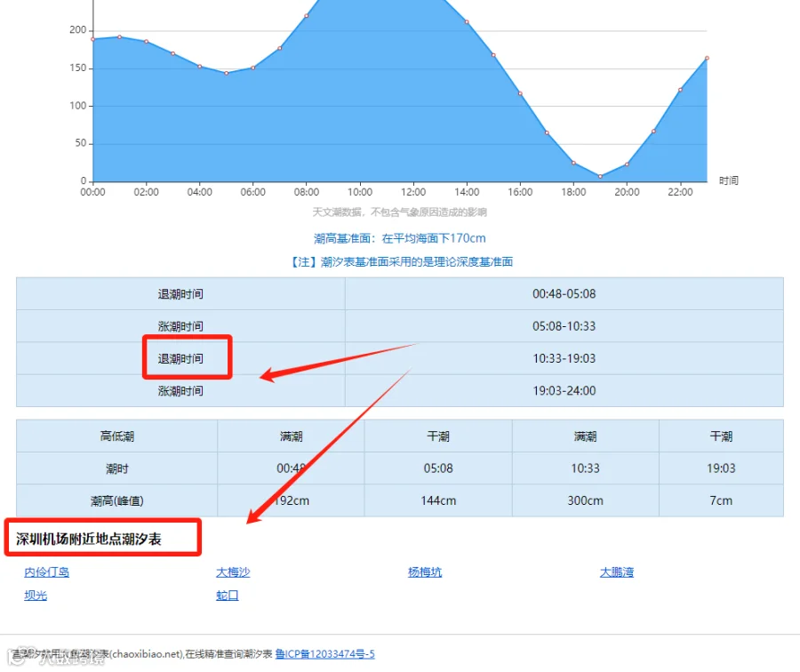Viewport: 800px width, 672px height.
Task: Open the 大鹏湾 tide table link
Action: click(x=616, y=572)
